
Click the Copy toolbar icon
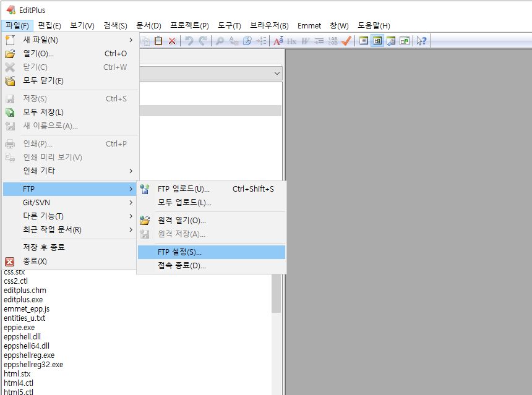point(145,41)
